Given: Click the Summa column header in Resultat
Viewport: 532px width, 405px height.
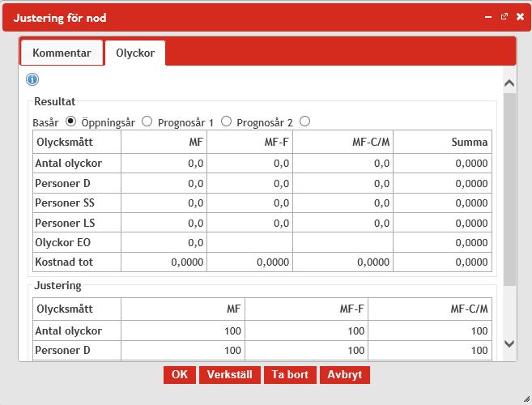Looking at the screenshot, I should pos(442,142).
